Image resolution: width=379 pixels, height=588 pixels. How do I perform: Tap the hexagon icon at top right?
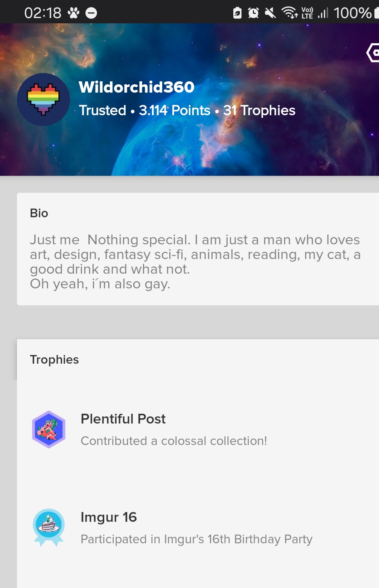pyautogui.click(x=373, y=53)
